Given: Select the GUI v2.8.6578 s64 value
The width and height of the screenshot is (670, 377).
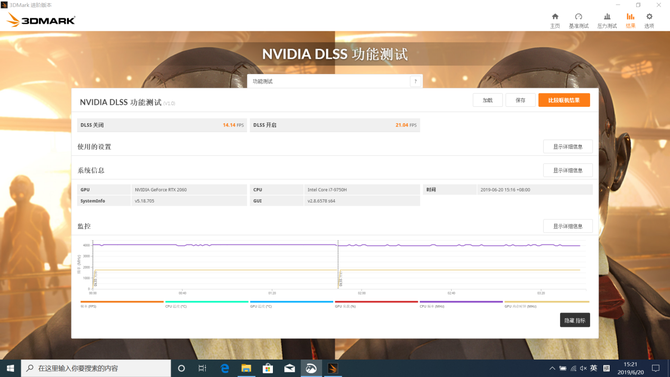Looking at the screenshot, I should coord(321,200).
